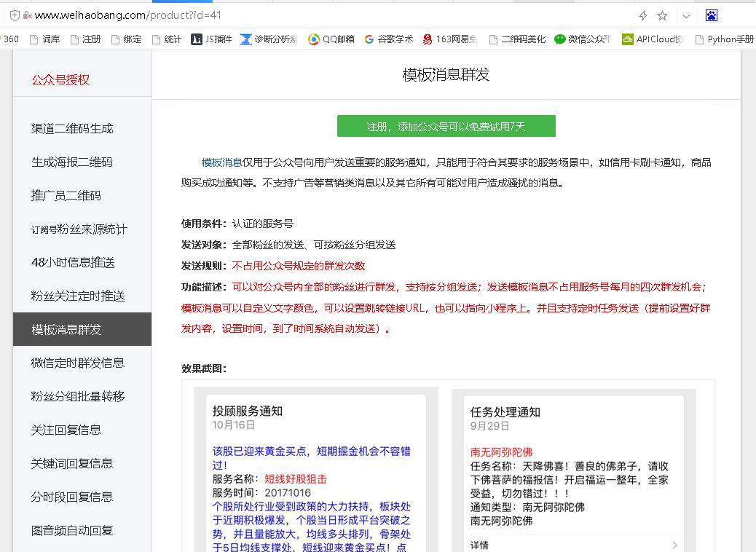Open the 注册 bookmark
The width and height of the screenshot is (756, 552).
coord(85,39)
